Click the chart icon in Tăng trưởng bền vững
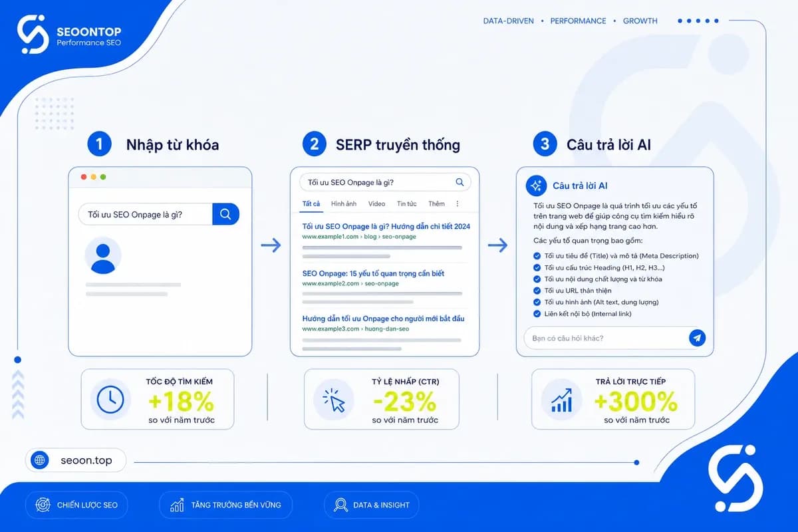The image size is (798, 532). pos(177,505)
